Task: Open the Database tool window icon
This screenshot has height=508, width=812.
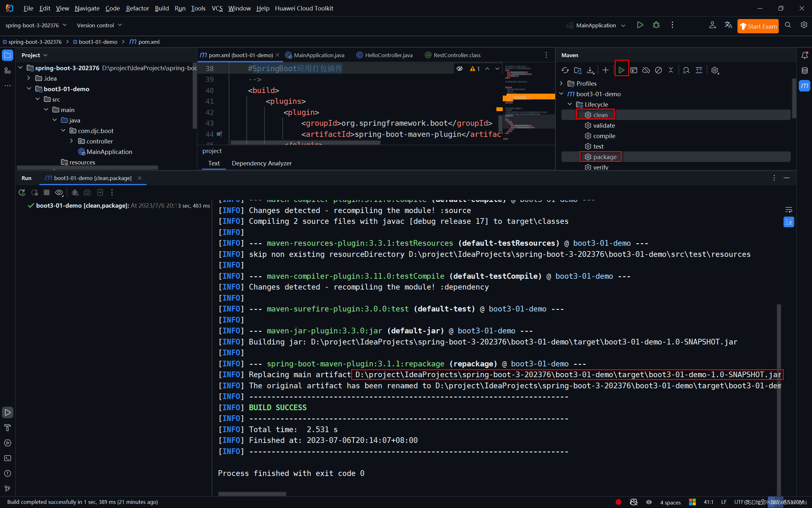Action: click(804, 70)
